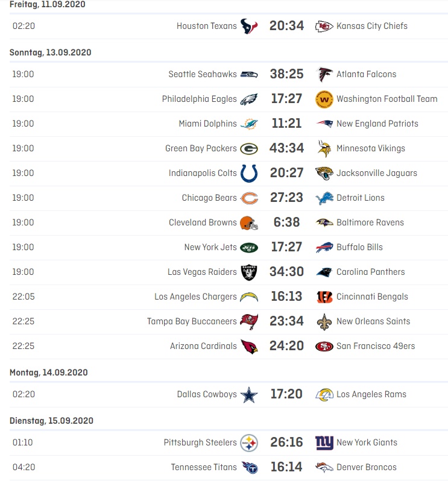Click the Indianapolis Colts horseshoe logo
The width and height of the screenshot is (448, 481).
[249, 173]
